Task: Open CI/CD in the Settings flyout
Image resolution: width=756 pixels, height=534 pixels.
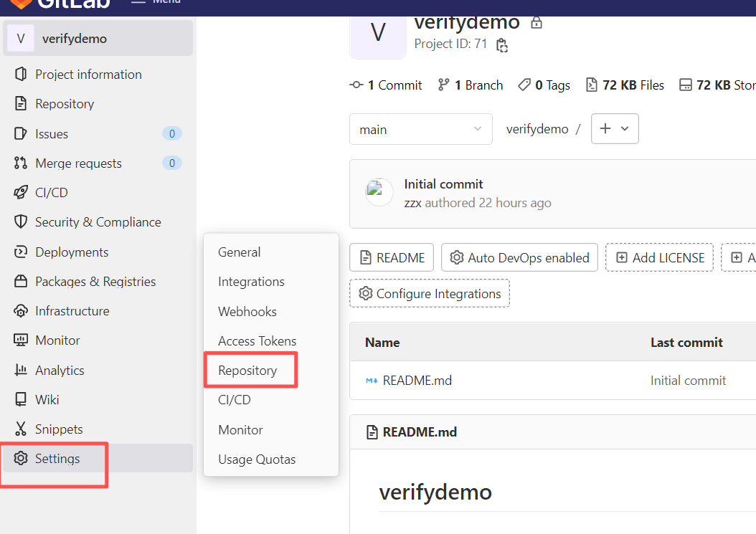Action: click(x=235, y=399)
